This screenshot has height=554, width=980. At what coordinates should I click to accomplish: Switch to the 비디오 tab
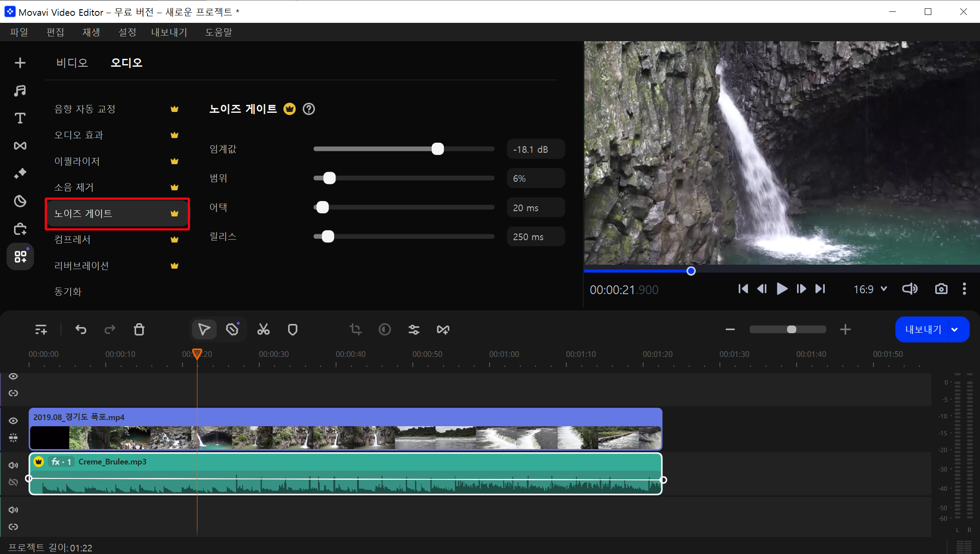click(72, 63)
